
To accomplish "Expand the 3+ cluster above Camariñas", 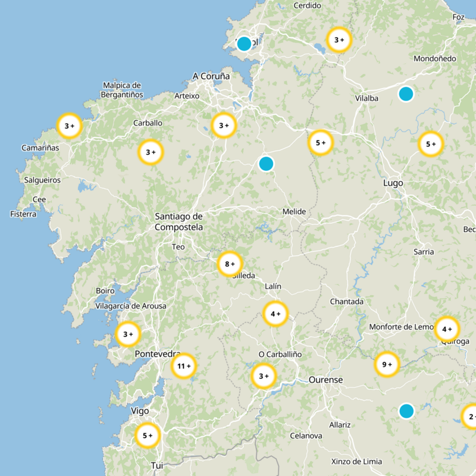I will (70, 126).
